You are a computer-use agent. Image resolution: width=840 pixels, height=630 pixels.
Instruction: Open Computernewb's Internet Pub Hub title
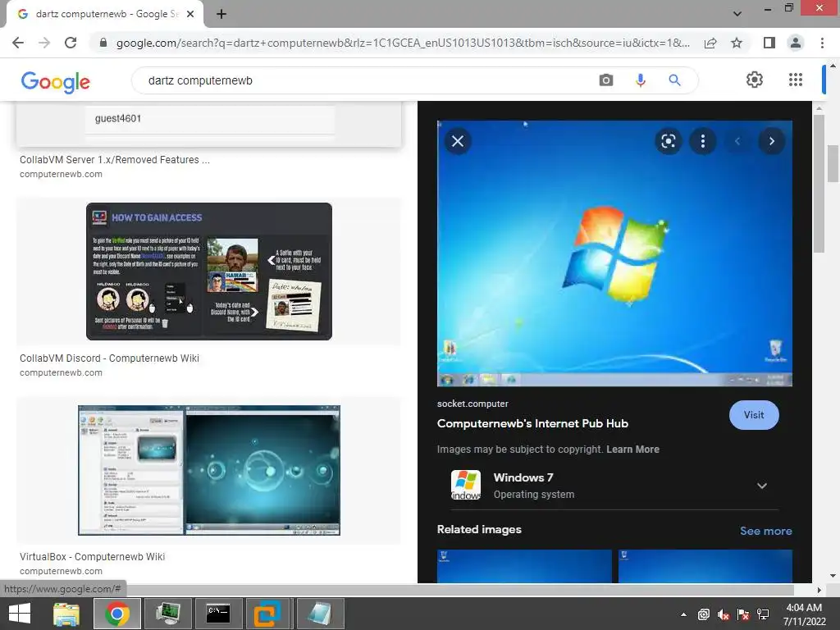[532, 423]
